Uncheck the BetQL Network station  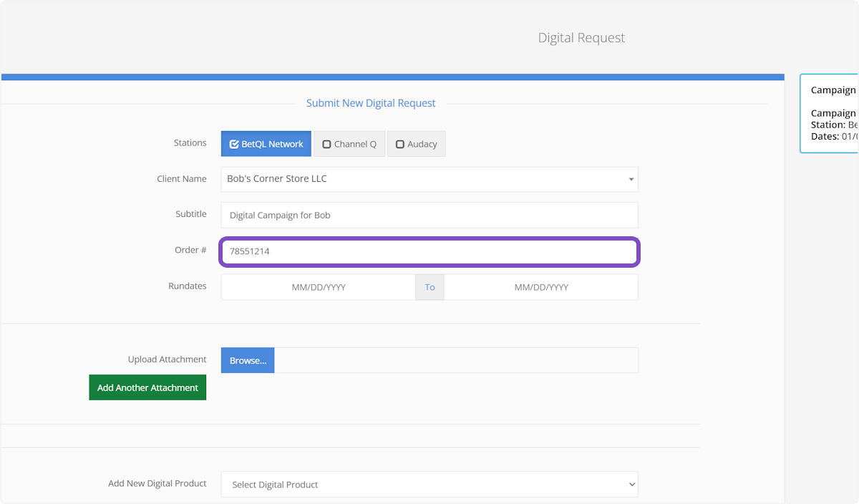pyautogui.click(x=266, y=144)
